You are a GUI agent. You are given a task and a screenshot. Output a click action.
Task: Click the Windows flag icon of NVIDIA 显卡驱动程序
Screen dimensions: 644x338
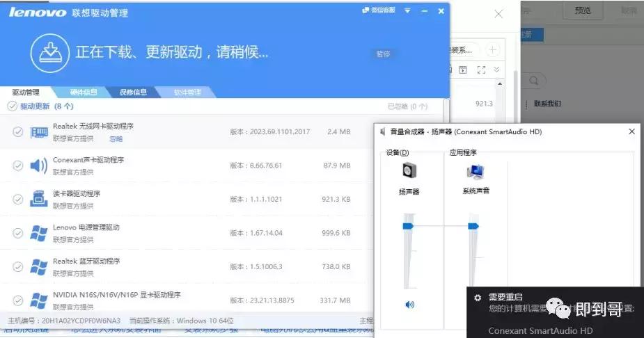click(x=38, y=300)
